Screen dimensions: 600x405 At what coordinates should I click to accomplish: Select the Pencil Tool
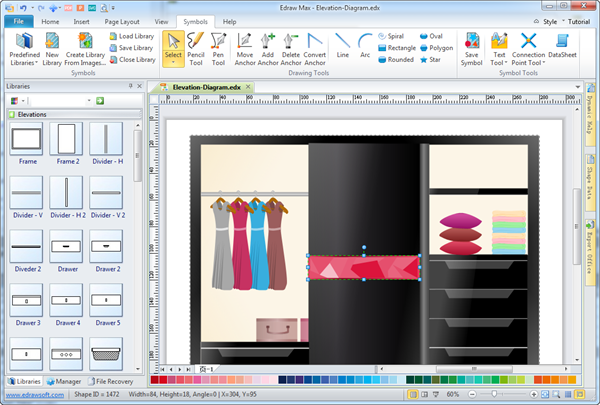tap(196, 47)
